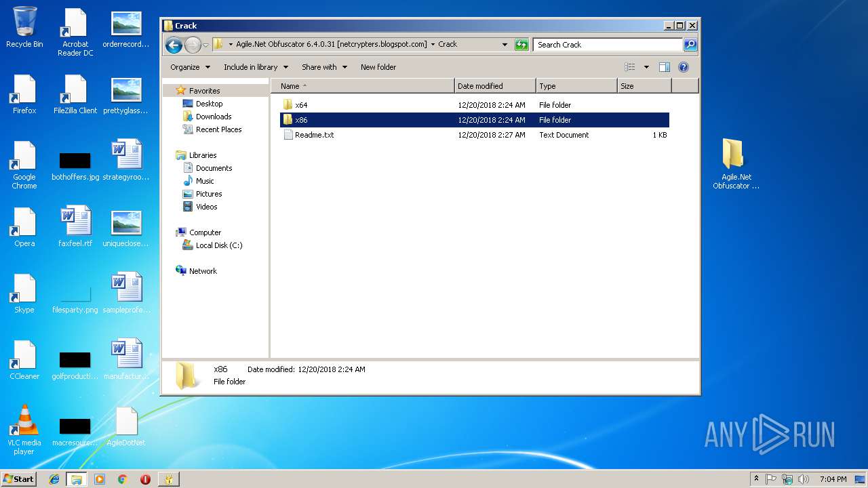Select the strategyroo Word document icon
This screenshot has width=868, height=488.
click(x=126, y=160)
